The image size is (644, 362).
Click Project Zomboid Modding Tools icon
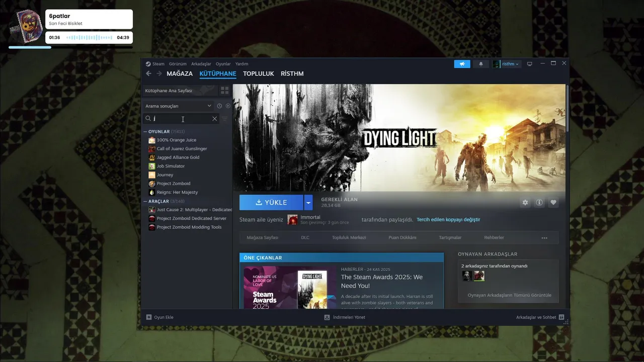pyautogui.click(x=152, y=227)
